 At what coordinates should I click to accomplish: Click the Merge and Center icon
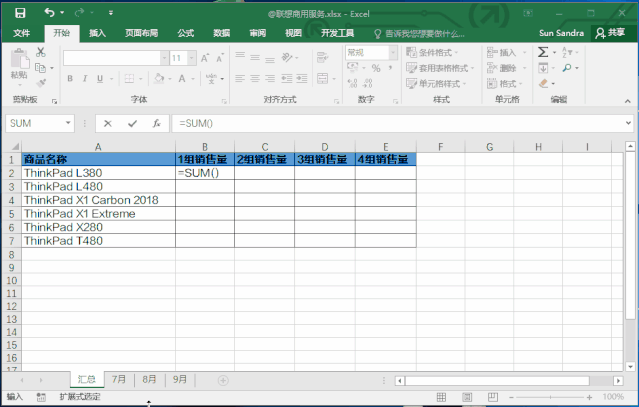pyautogui.click(x=323, y=78)
